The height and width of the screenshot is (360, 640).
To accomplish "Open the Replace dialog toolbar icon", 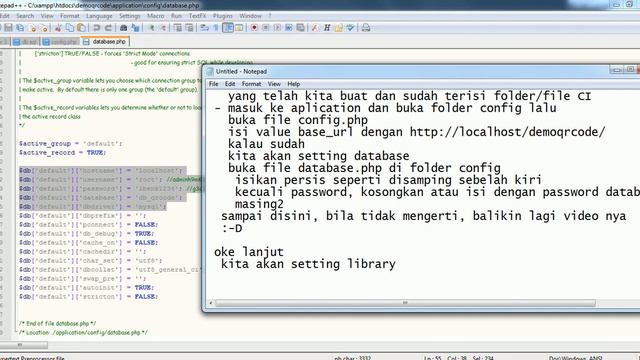I will pyautogui.click(x=136, y=28).
